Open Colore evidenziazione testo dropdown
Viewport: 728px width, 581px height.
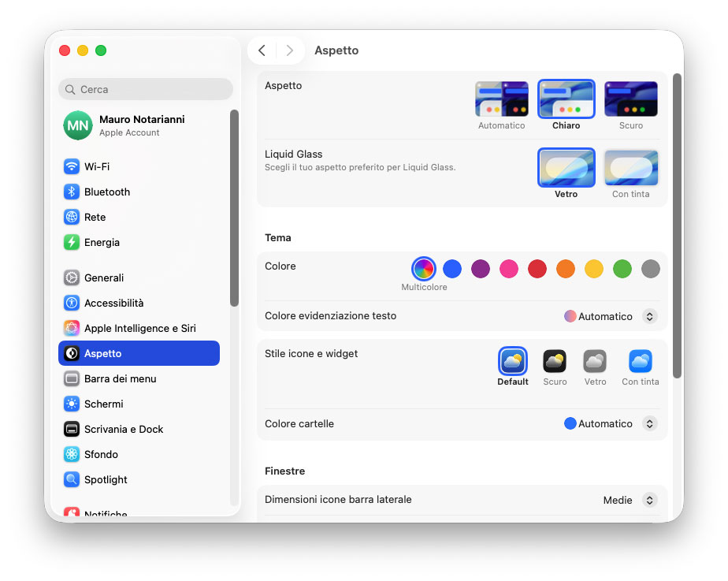click(649, 317)
